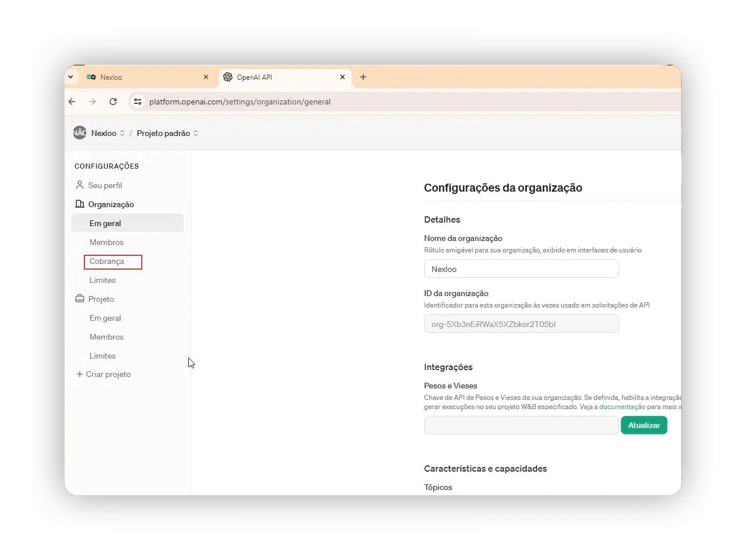Image resolution: width=746 pixels, height=560 pixels.
Task: Click the organization avatar next to Nexloo
Action: (80, 133)
